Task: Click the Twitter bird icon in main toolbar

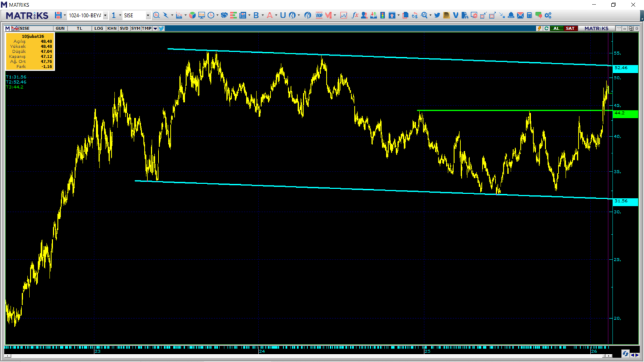Action: click(x=436, y=14)
